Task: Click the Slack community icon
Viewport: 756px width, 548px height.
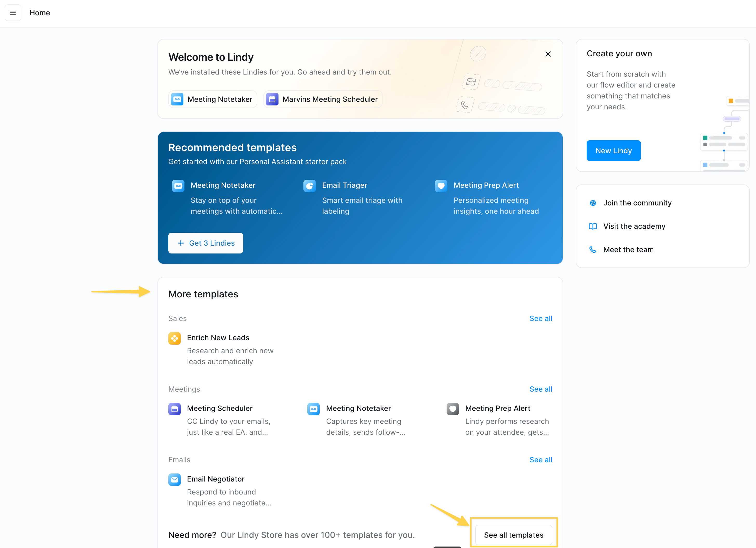Action: [593, 203]
